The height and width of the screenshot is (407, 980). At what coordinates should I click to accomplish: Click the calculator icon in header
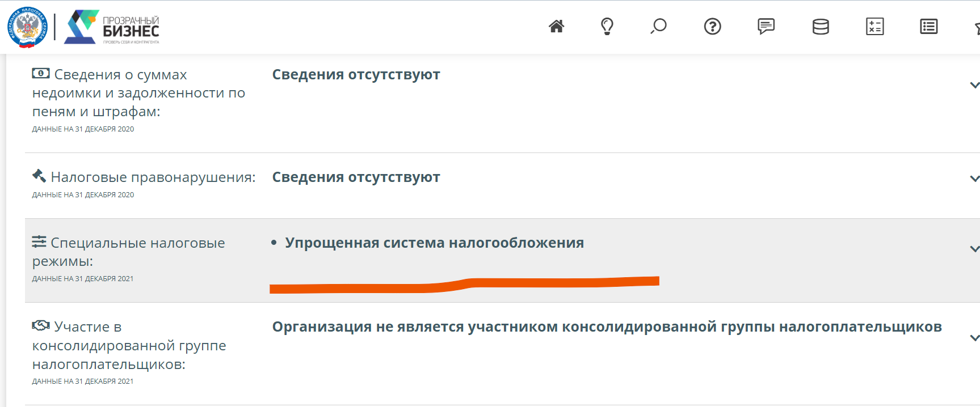[x=874, y=26]
